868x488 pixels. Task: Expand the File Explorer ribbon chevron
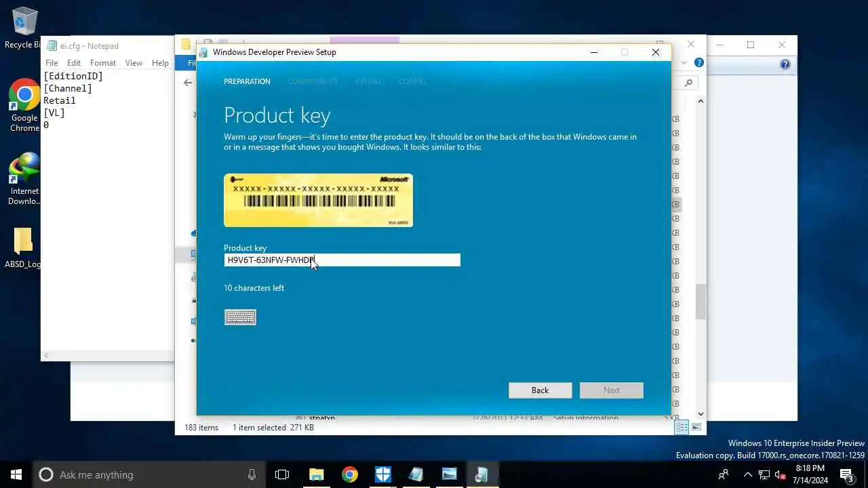(684, 63)
